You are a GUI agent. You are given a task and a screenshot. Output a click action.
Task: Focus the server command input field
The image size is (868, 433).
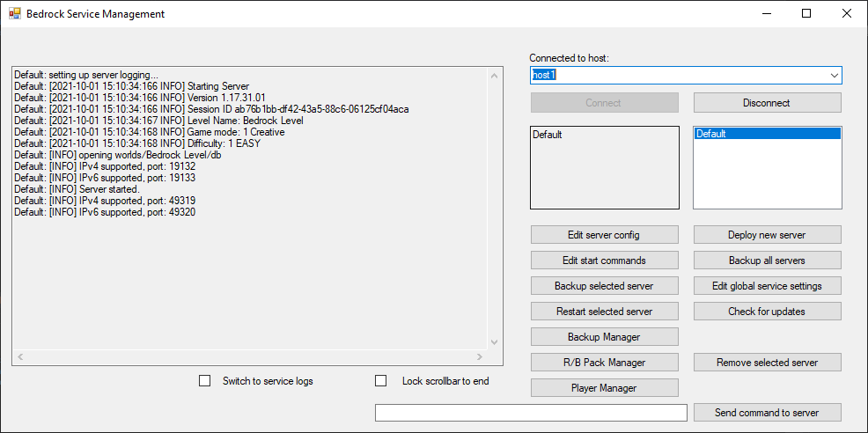point(531,413)
